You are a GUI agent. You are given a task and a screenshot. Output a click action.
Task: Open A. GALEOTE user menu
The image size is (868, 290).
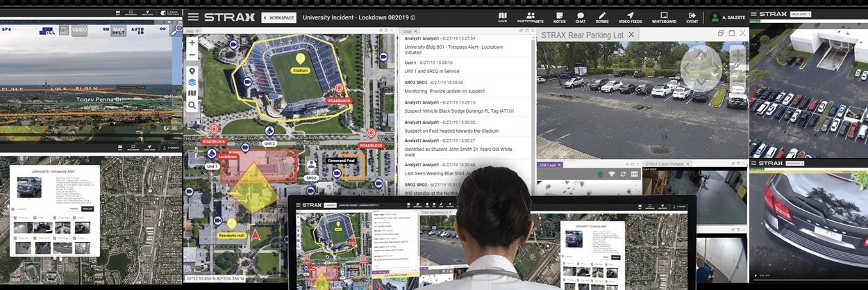click(728, 17)
